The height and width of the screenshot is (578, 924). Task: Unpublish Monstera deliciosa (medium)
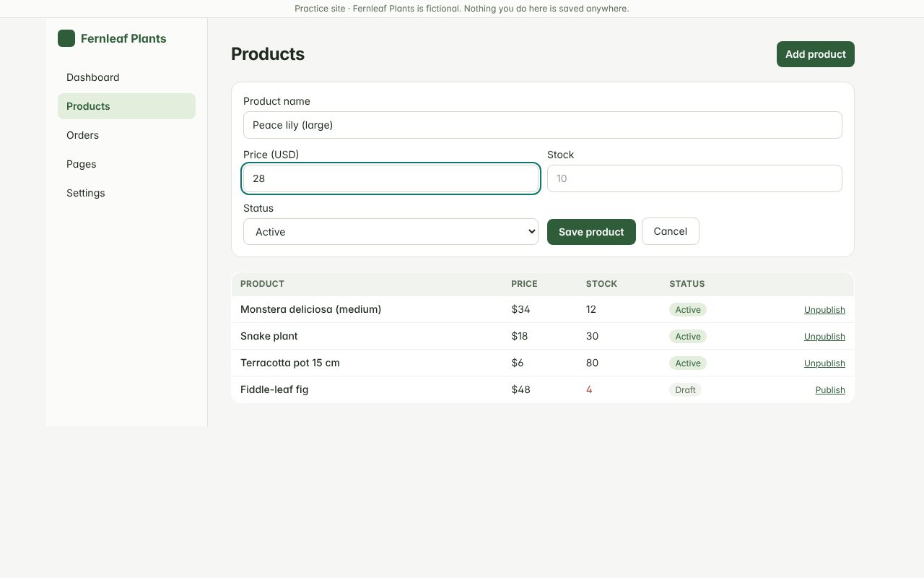(824, 310)
